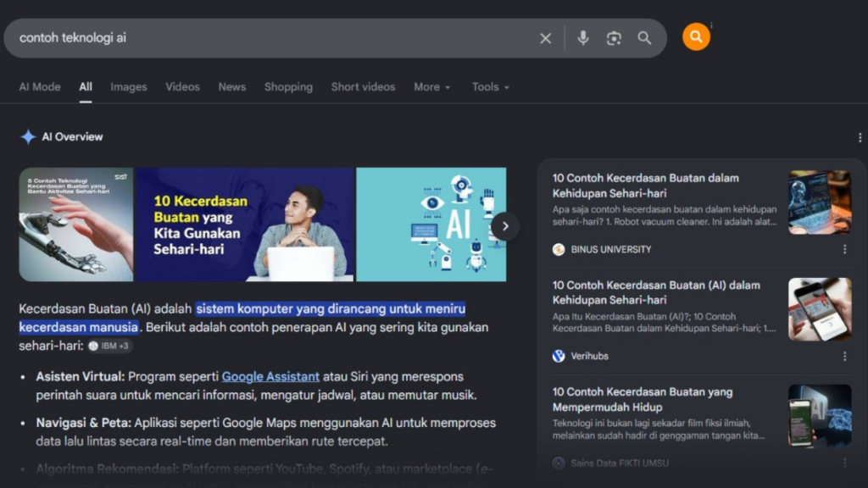Click the 'Algoritma Rekomendasi:' bullet heading

(x=108, y=469)
